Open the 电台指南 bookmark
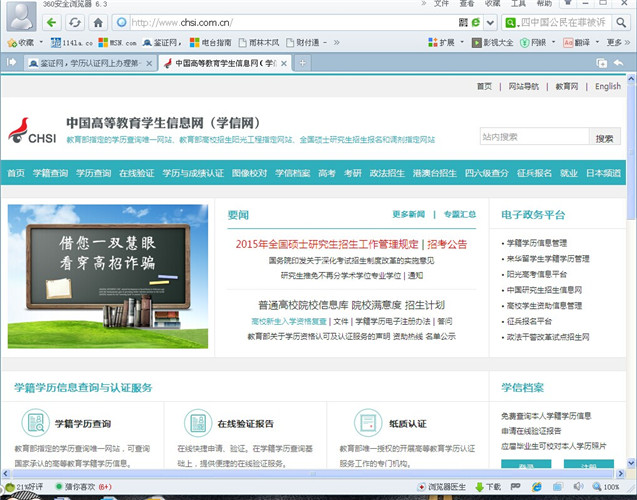 pyautogui.click(x=210, y=42)
